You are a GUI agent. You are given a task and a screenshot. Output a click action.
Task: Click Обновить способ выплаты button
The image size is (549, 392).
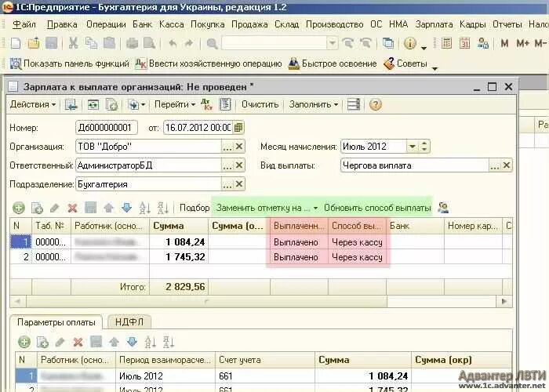click(x=377, y=208)
